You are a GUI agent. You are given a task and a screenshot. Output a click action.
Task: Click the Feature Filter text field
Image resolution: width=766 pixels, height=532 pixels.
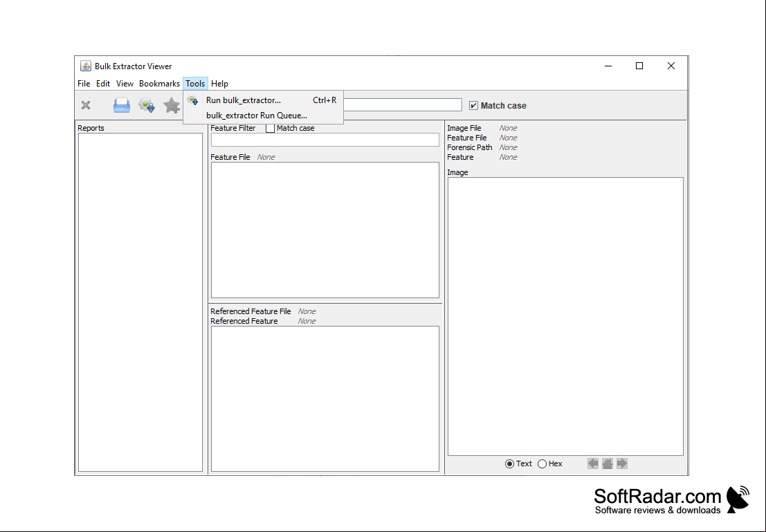pos(325,140)
